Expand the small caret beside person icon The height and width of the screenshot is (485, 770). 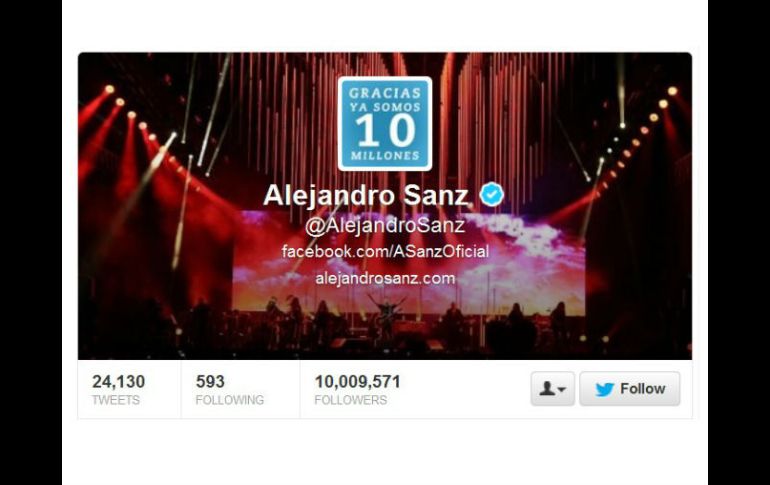click(x=562, y=390)
